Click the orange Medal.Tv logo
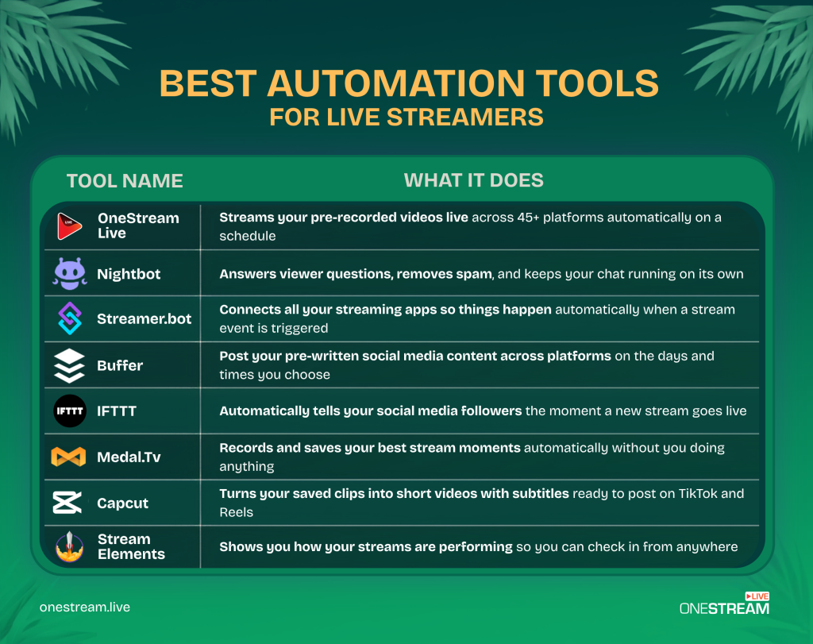 click(x=68, y=457)
